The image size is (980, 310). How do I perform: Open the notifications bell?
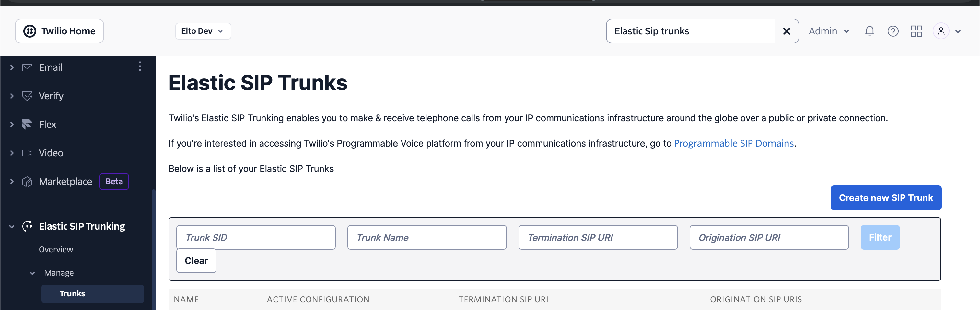869,31
